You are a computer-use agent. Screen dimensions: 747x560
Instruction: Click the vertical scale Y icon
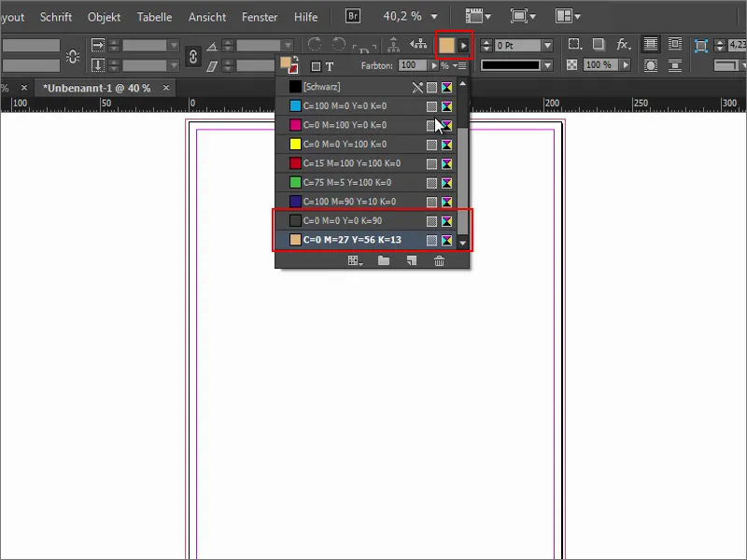pyautogui.click(x=98, y=65)
